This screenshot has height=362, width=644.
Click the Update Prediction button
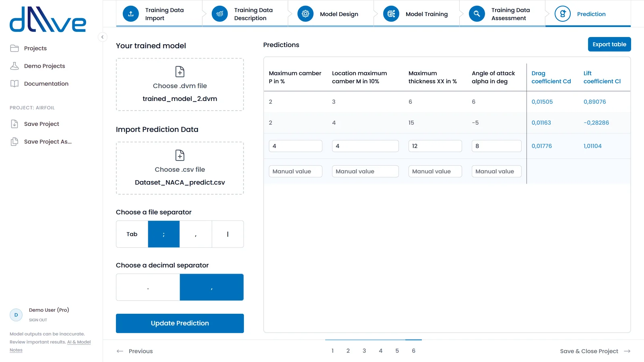click(180, 323)
